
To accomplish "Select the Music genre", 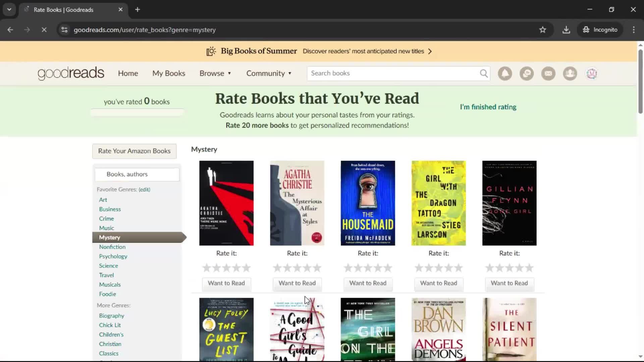I will 107,228.
